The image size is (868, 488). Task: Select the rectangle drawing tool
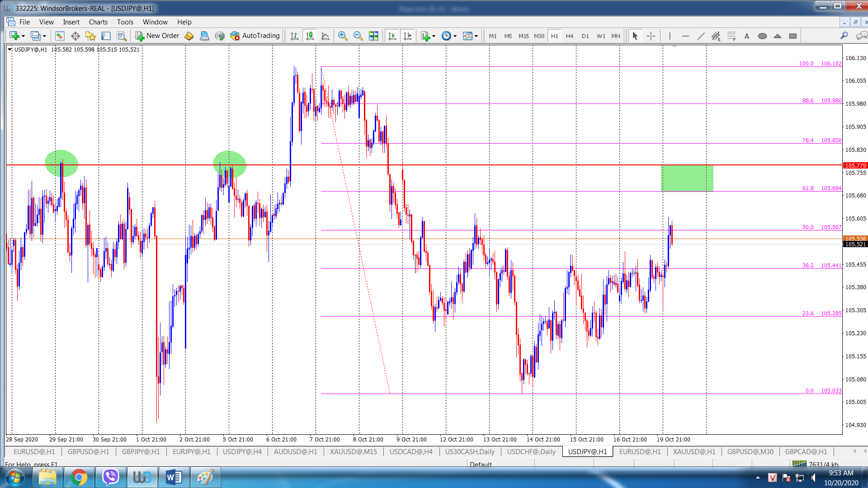[x=793, y=36]
